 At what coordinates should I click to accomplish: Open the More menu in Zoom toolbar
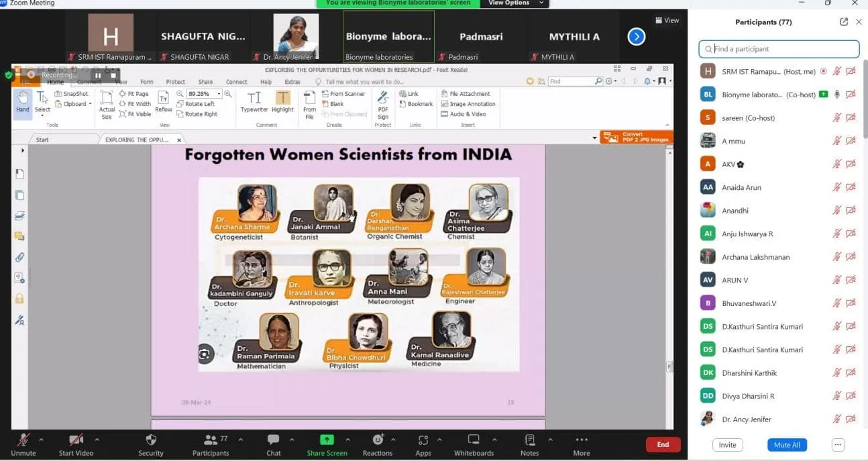point(582,444)
